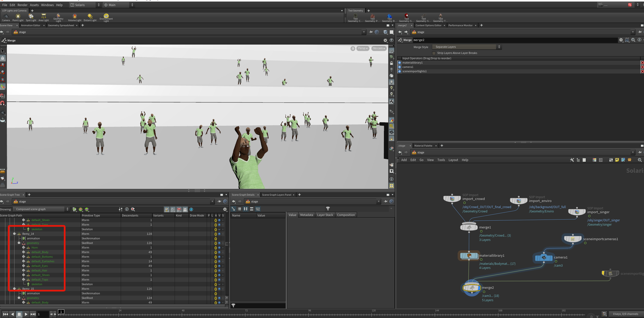Click the Layer Stack tab
The width and height of the screenshot is (644, 318).
pyautogui.click(x=325, y=215)
